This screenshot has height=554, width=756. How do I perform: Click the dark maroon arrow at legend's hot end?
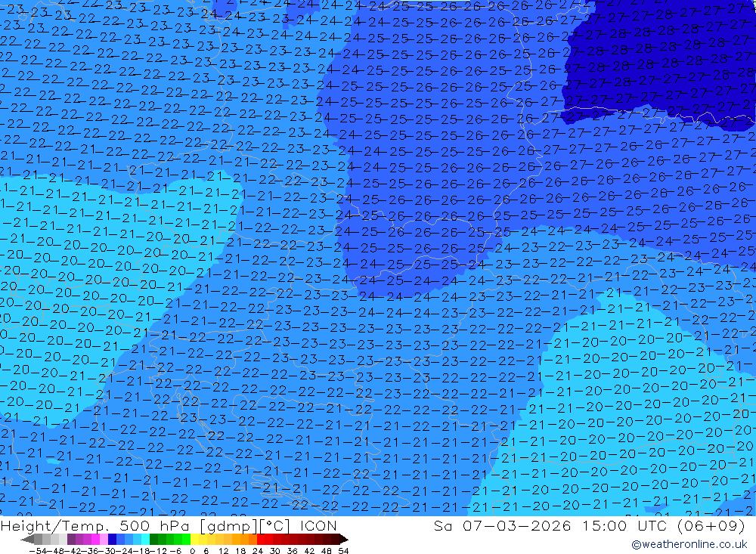(x=344, y=539)
